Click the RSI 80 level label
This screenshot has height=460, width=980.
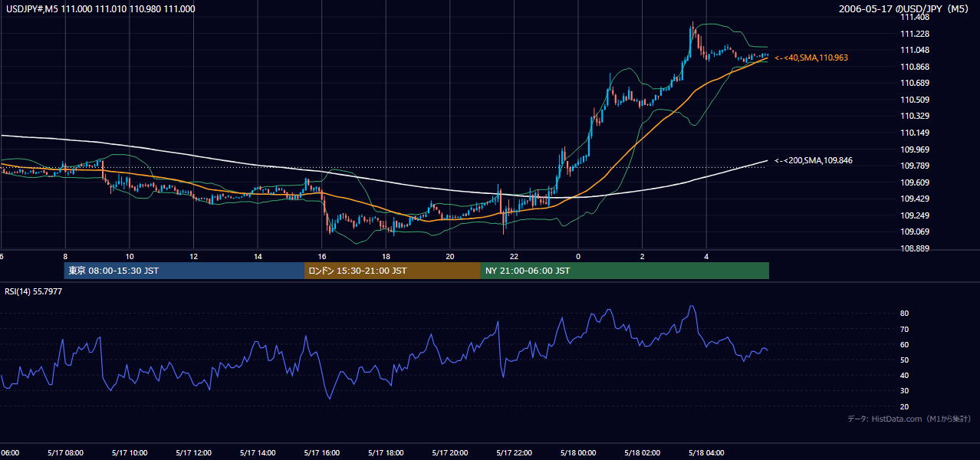[904, 314]
